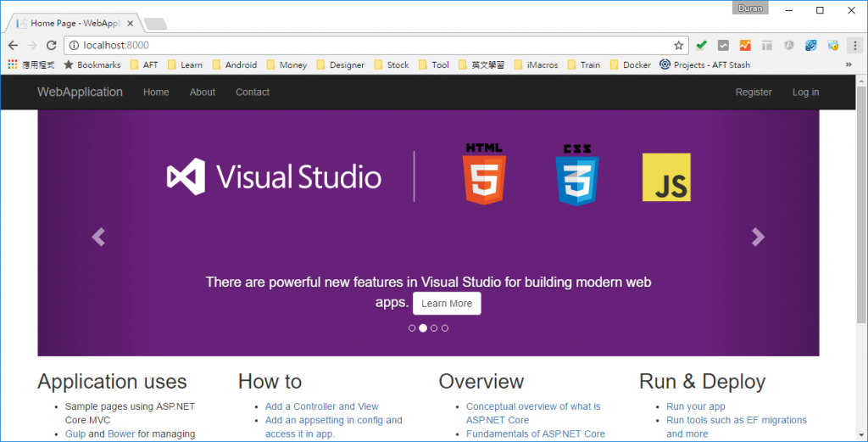Close the Home Page tab
Image resolution: width=868 pixels, height=442 pixels.
pos(130,23)
